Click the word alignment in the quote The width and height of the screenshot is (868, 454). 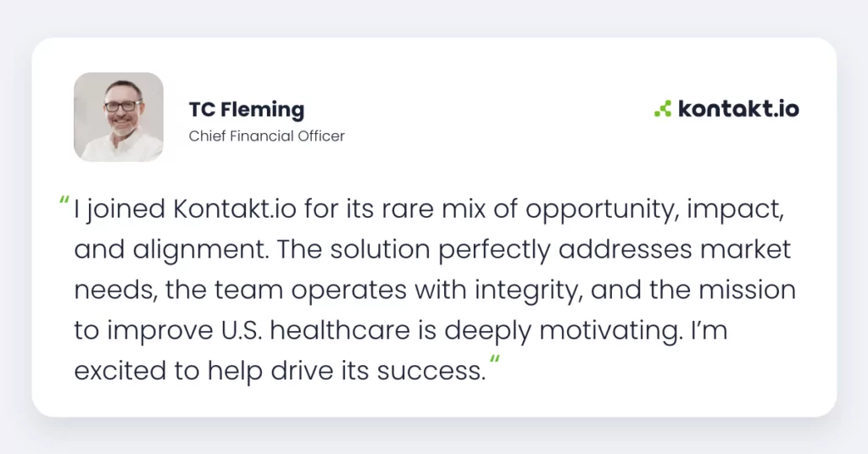click(200, 251)
